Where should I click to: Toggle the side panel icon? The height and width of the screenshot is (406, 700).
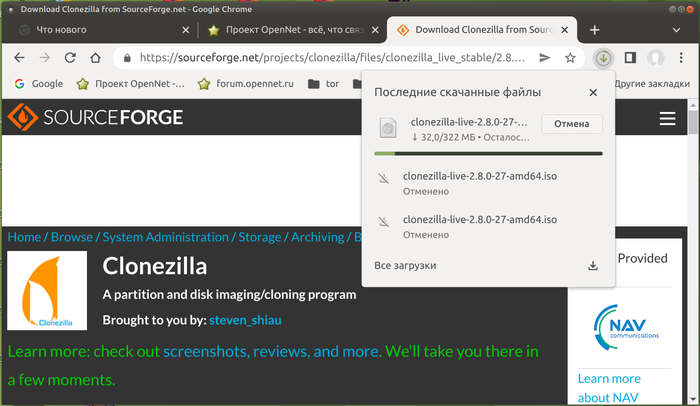coord(630,58)
